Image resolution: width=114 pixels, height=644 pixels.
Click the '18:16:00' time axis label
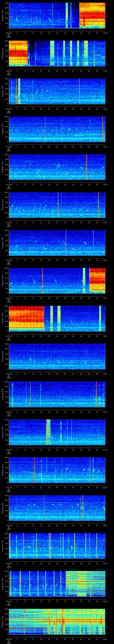point(9,298)
